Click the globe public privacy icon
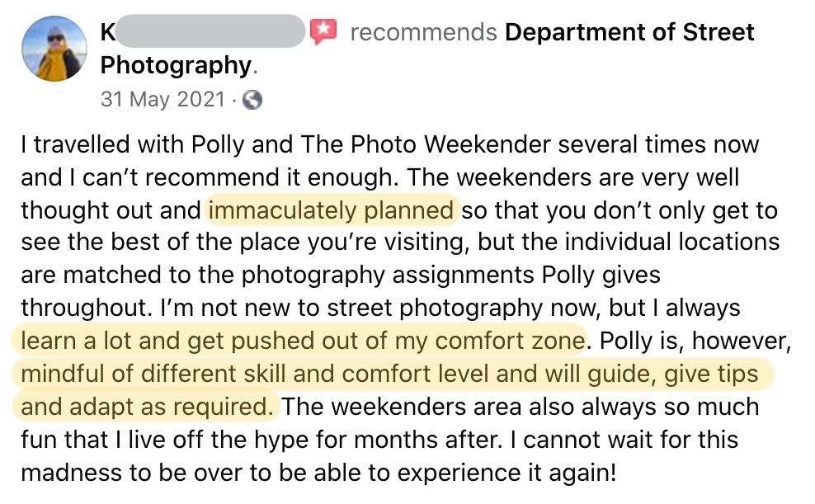This screenshot has width=815, height=504. 253,100
